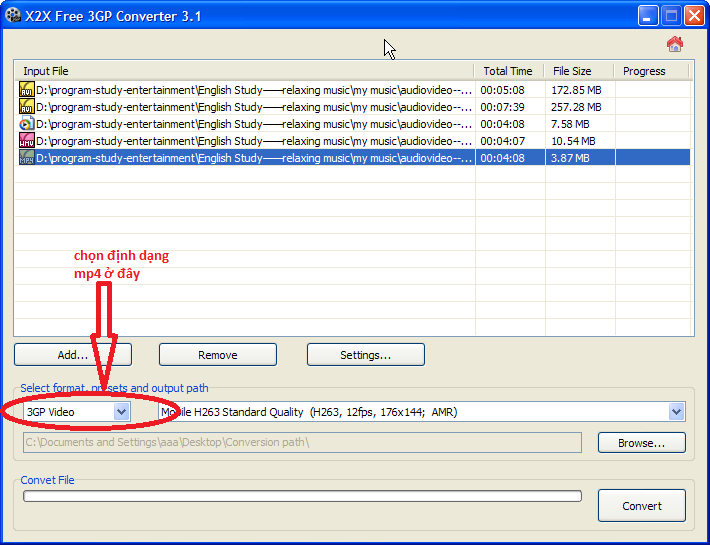This screenshot has width=710, height=545.
Task: Click the conversion progress bar
Action: (x=302, y=496)
